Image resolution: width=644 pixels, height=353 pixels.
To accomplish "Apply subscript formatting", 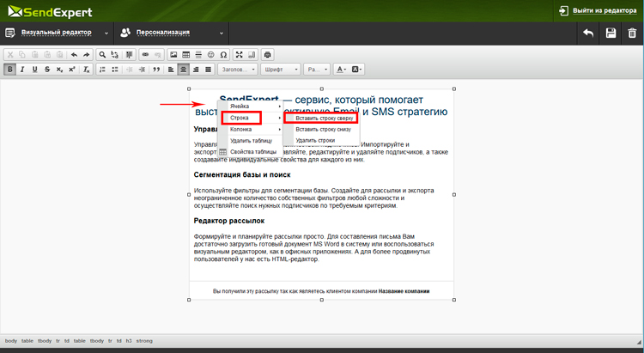I will point(59,70).
